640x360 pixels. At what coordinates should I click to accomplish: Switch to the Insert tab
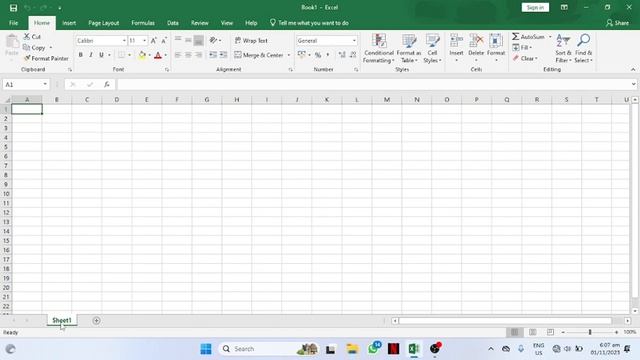point(69,23)
